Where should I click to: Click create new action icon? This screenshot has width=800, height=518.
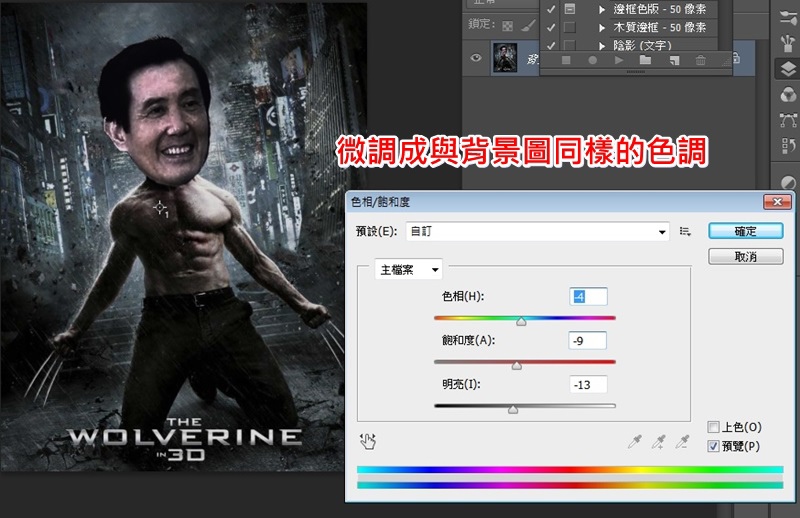coord(674,61)
